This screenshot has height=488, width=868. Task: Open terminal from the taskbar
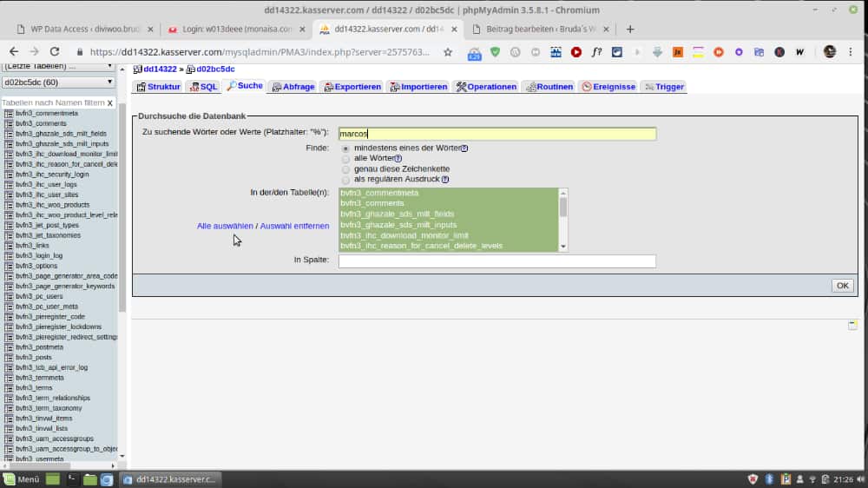73,479
